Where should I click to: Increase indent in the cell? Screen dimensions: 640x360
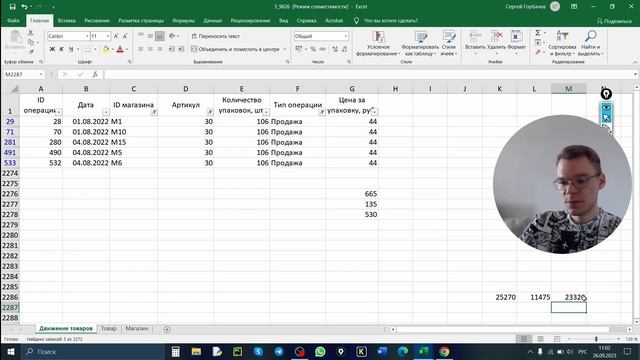(x=181, y=49)
